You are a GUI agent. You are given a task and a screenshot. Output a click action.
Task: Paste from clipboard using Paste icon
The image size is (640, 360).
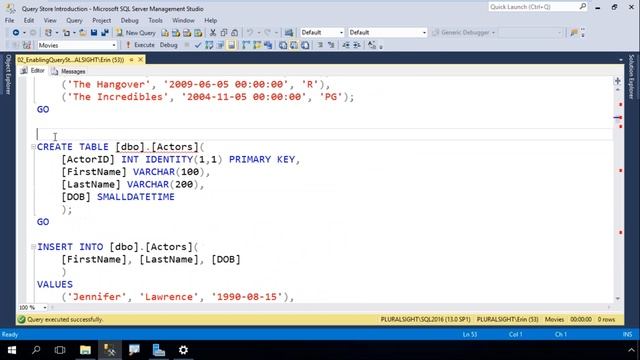point(235,33)
